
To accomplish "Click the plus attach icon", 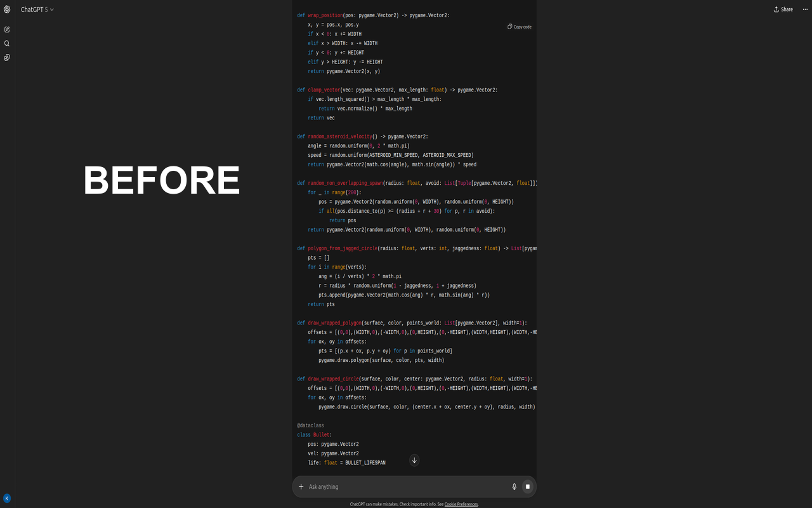I will click(301, 486).
